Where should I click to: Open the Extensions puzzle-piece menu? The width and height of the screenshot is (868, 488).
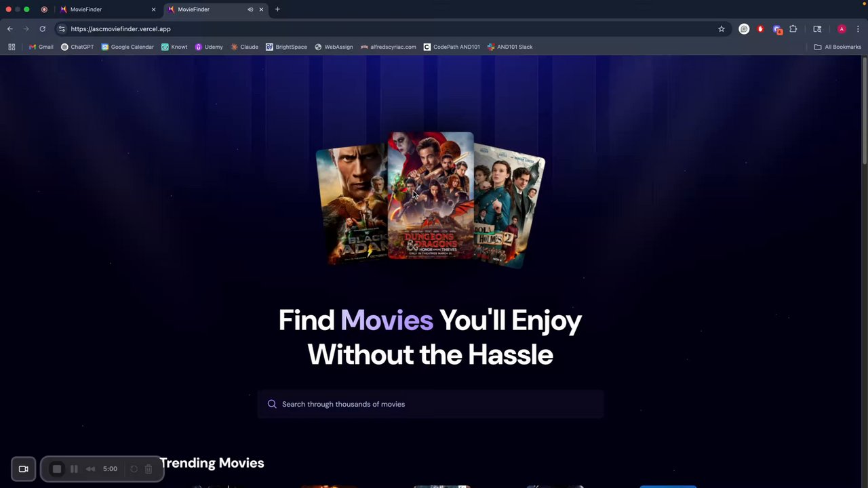tap(793, 29)
